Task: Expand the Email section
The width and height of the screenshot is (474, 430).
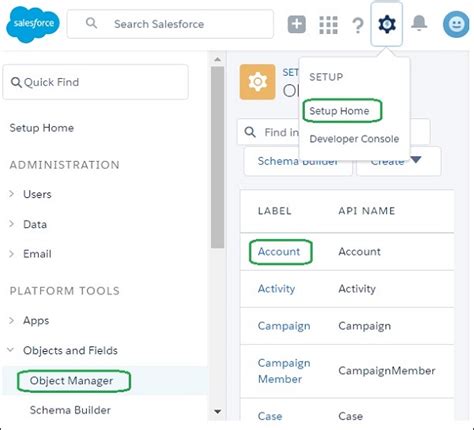Action: (x=12, y=254)
